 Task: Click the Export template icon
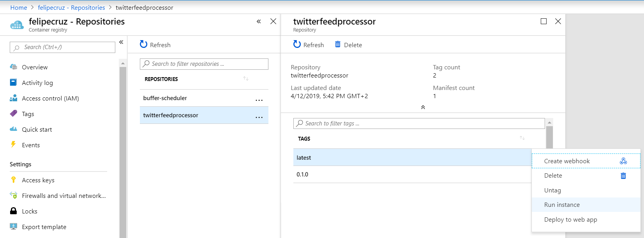point(14,226)
